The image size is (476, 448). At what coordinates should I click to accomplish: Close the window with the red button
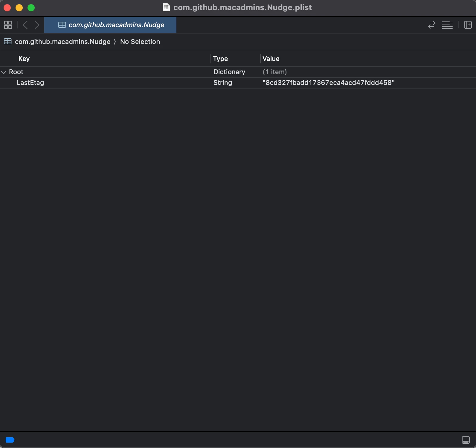tap(7, 8)
